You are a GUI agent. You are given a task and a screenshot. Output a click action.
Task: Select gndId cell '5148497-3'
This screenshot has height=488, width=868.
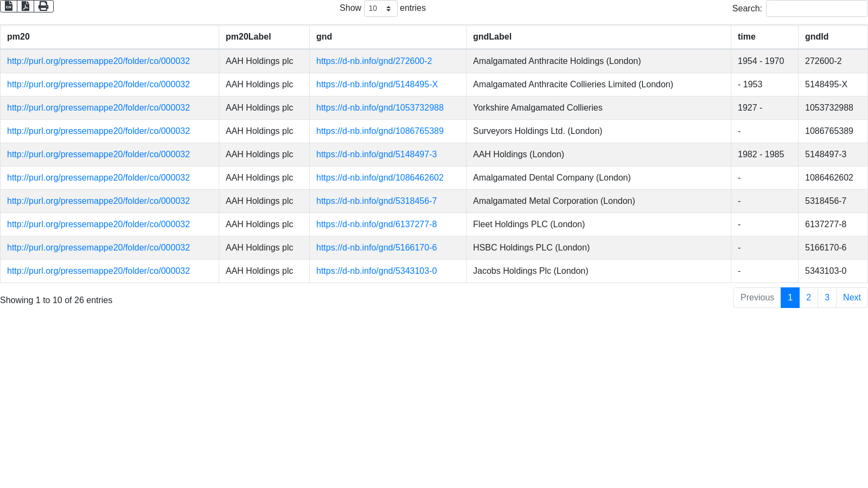coord(833,155)
